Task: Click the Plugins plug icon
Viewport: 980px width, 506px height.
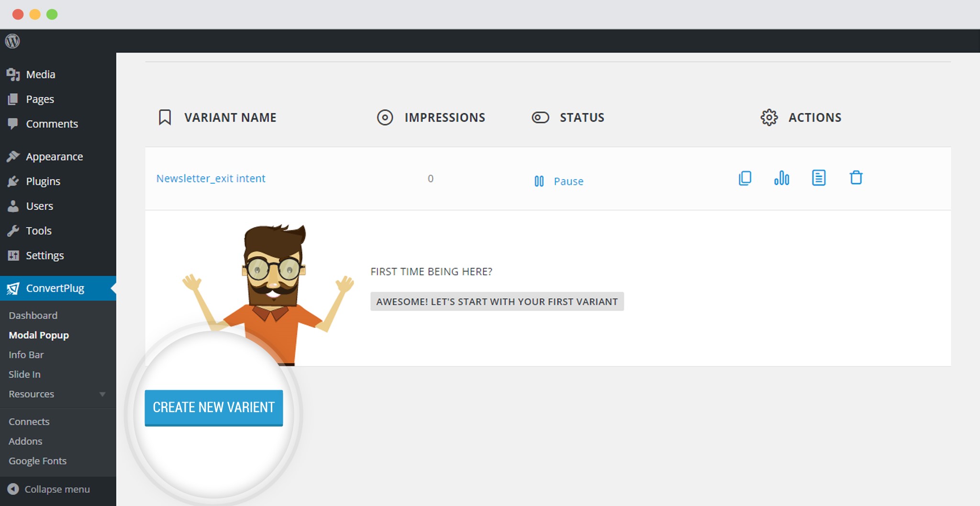Action: [13, 181]
